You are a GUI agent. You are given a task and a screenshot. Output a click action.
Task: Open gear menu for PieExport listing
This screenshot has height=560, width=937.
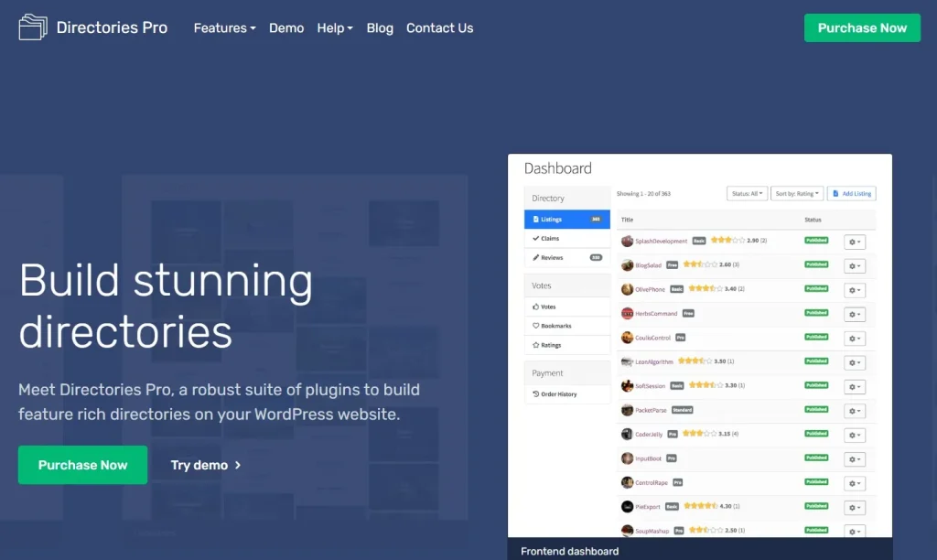pyautogui.click(x=855, y=508)
